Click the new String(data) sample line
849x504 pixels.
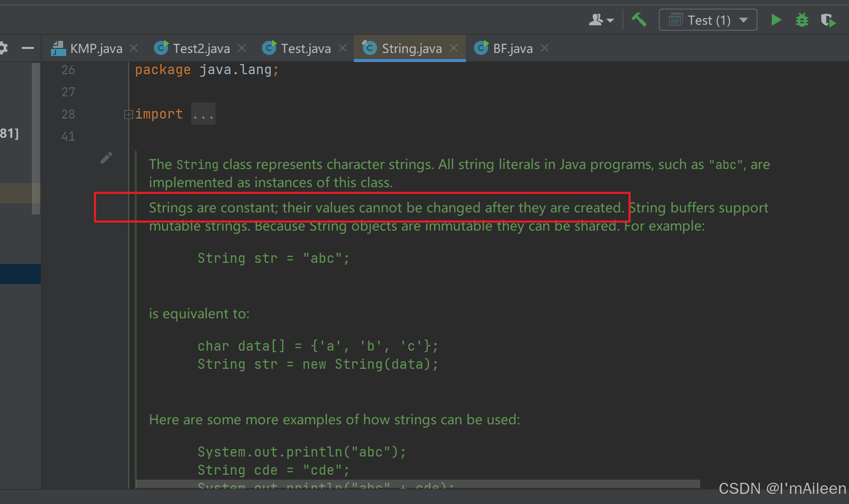pos(318,364)
